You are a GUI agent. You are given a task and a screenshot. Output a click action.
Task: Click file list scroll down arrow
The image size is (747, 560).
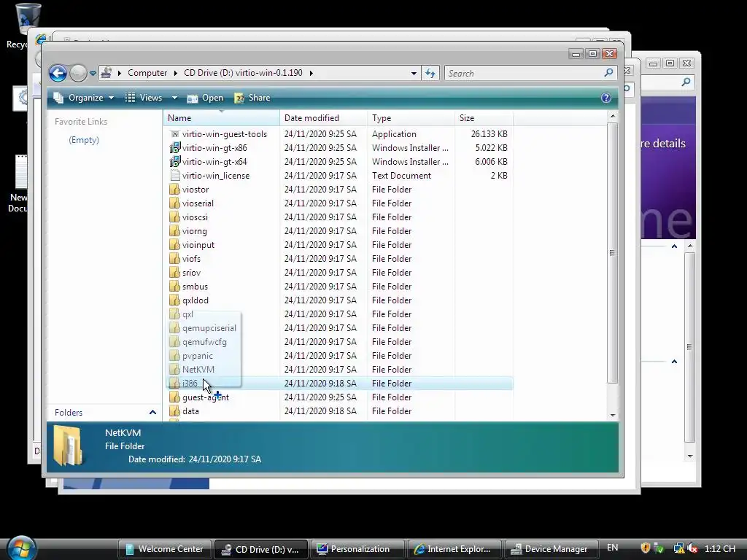(x=613, y=415)
